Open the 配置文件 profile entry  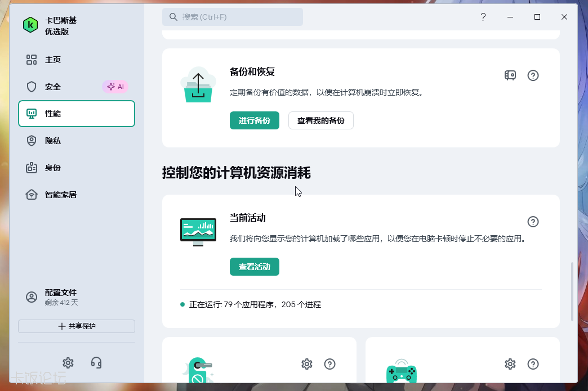coord(77,297)
